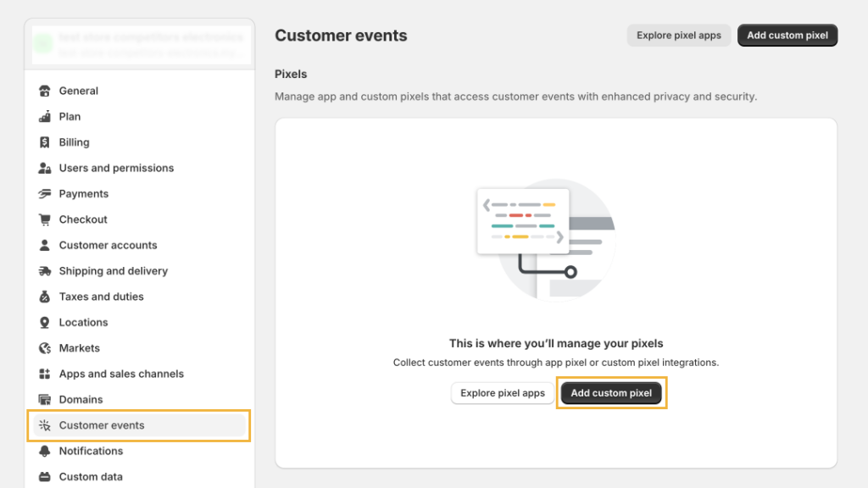Click the Taxes and duties bag icon
Viewport: 868px width, 488px height.
pos(45,297)
